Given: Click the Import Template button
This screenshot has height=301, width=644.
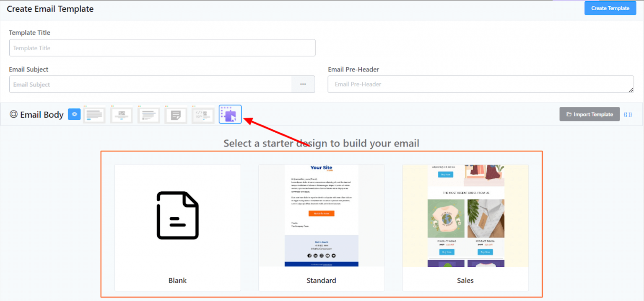Looking at the screenshot, I should [x=589, y=114].
